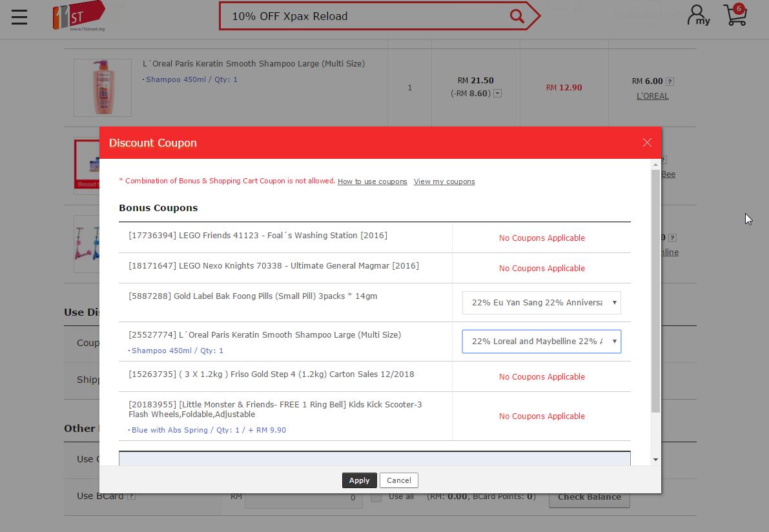
Task: Close the Discount Coupon dialog
Action: point(647,142)
